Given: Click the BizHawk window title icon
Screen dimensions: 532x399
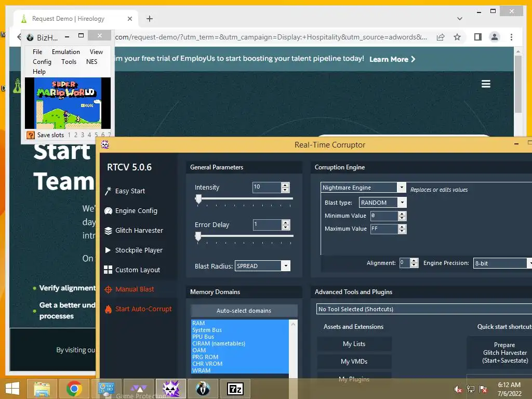Looking at the screenshot, I should (x=30, y=37).
